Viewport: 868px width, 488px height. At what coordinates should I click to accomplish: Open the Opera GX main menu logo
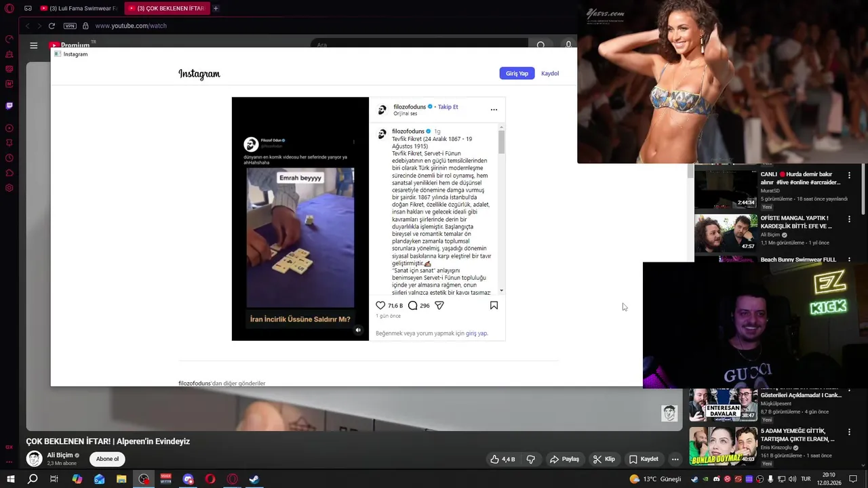coord(9,8)
